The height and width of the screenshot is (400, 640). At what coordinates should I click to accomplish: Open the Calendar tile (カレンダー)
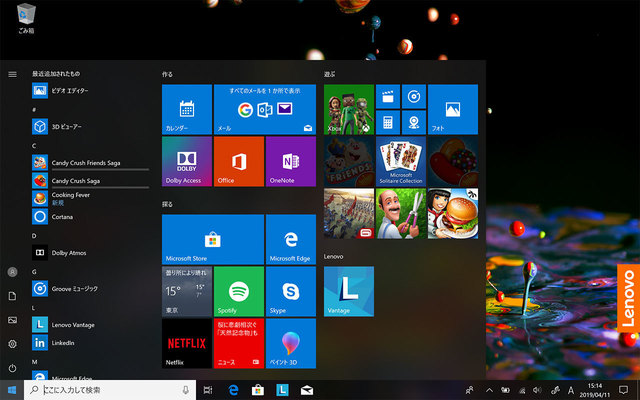187,109
